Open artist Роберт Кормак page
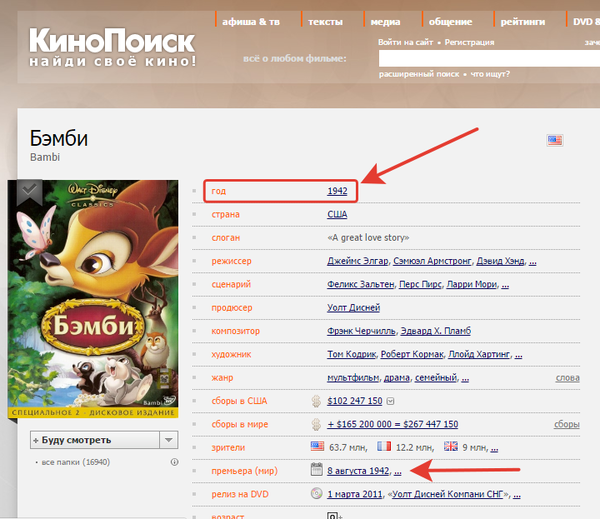Viewport: 600px width, 519px height. (x=412, y=354)
